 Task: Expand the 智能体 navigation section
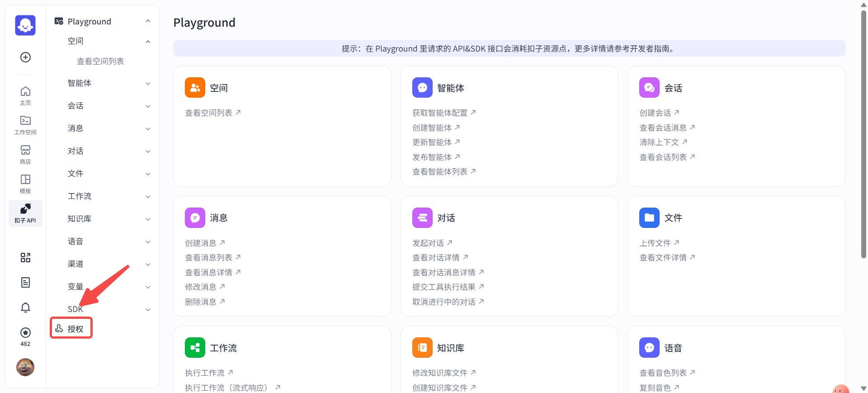(x=148, y=84)
